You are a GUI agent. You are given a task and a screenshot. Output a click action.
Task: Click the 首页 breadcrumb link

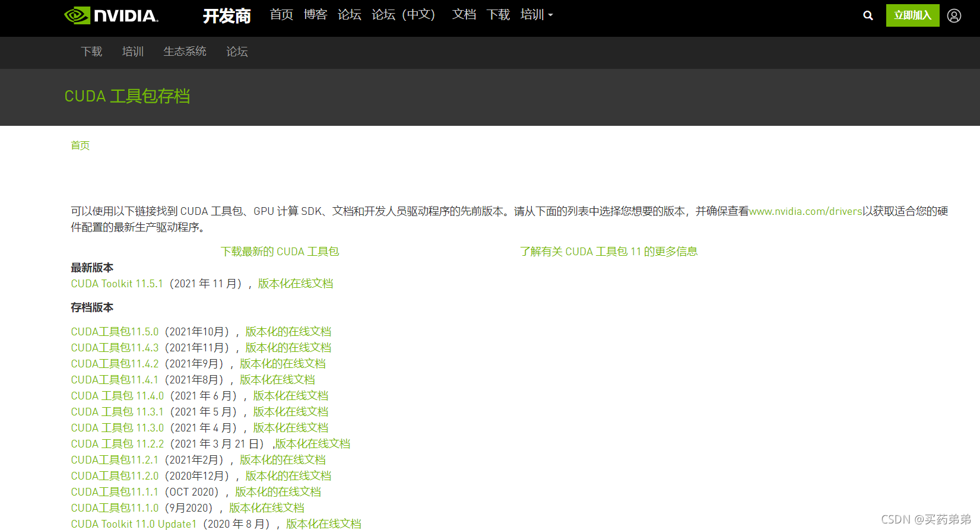[80, 145]
